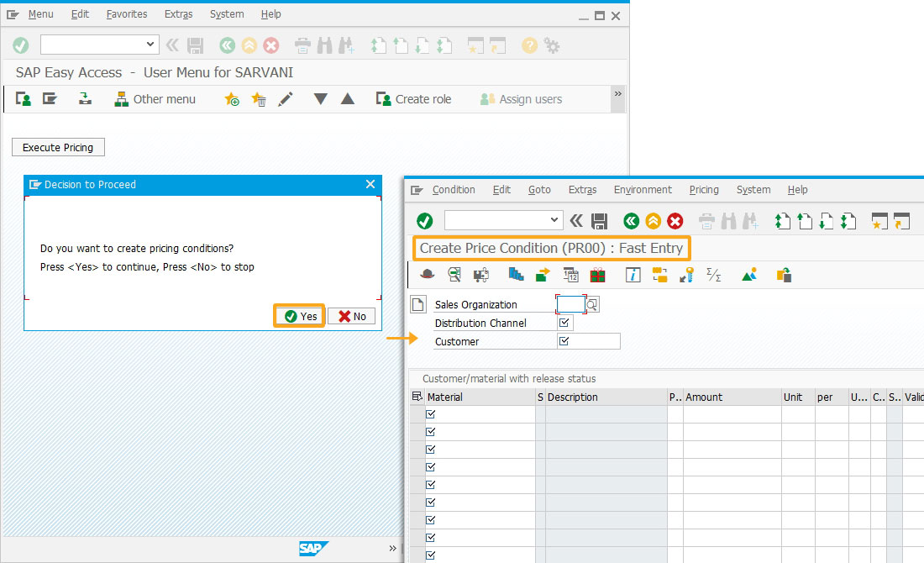Click the fifth Material row cell
Image resolution: width=924 pixels, height=563 pixels.
(x=480, y=485)
